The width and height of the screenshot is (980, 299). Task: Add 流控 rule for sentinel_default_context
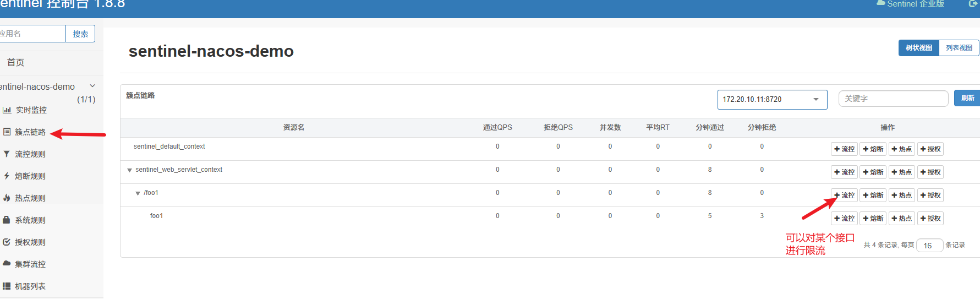tap(844, 149)
